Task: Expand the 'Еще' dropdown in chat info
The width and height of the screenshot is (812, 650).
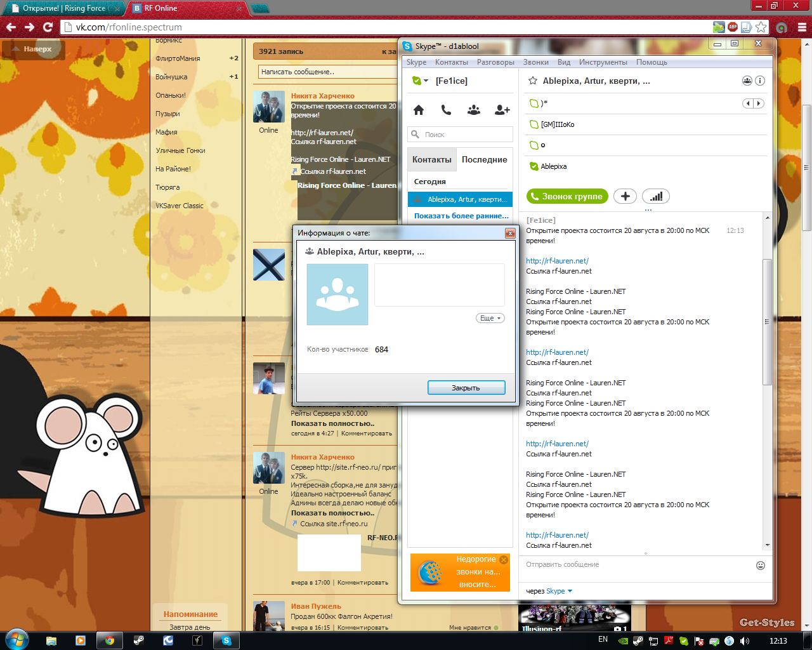Action: click(x=490, y=318)
